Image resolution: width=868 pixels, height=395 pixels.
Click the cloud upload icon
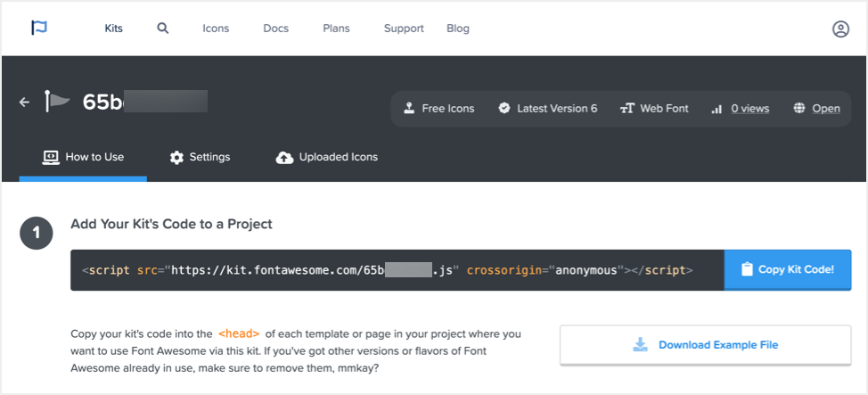(x=284, y=158)
